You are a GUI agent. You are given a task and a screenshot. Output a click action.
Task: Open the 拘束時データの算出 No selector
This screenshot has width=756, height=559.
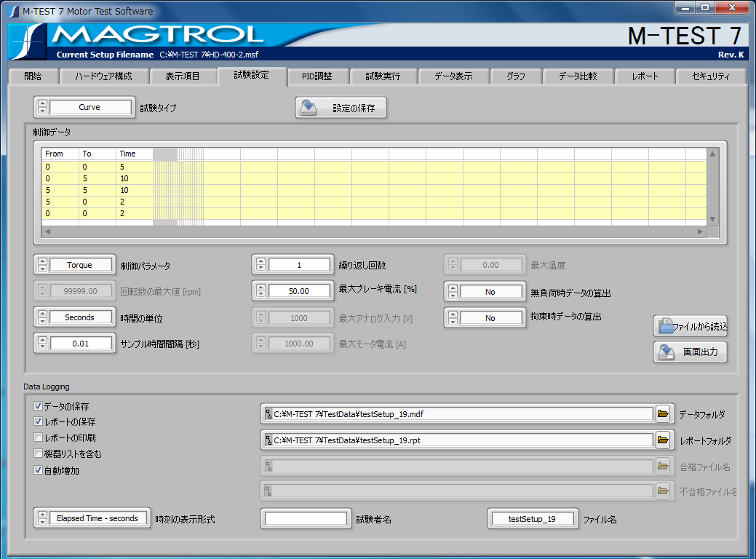click(490, 318)
